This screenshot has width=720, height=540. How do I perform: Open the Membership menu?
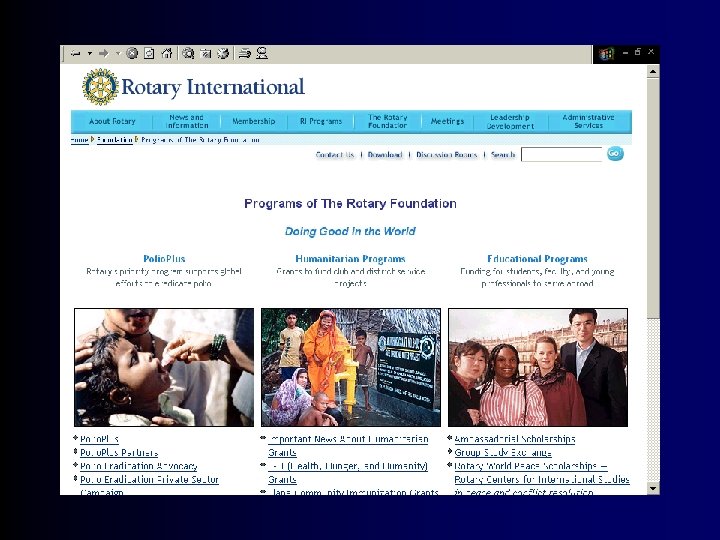pos(253,121)
